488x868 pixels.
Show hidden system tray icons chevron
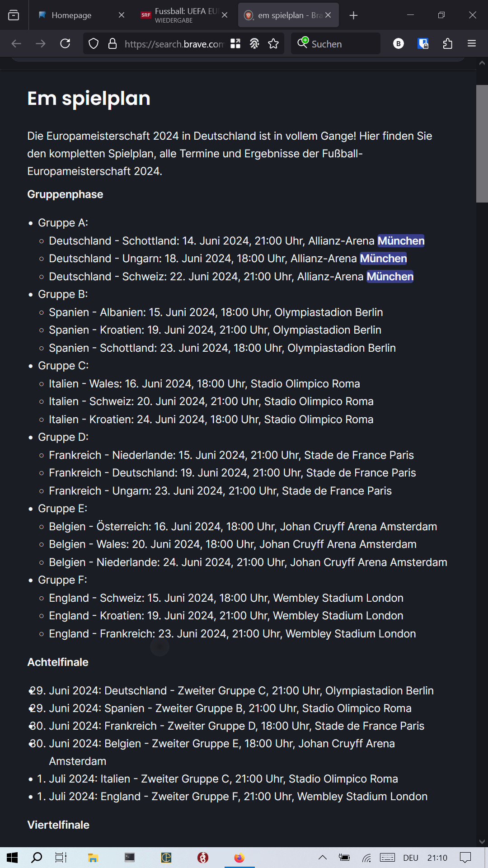[323, 857]
